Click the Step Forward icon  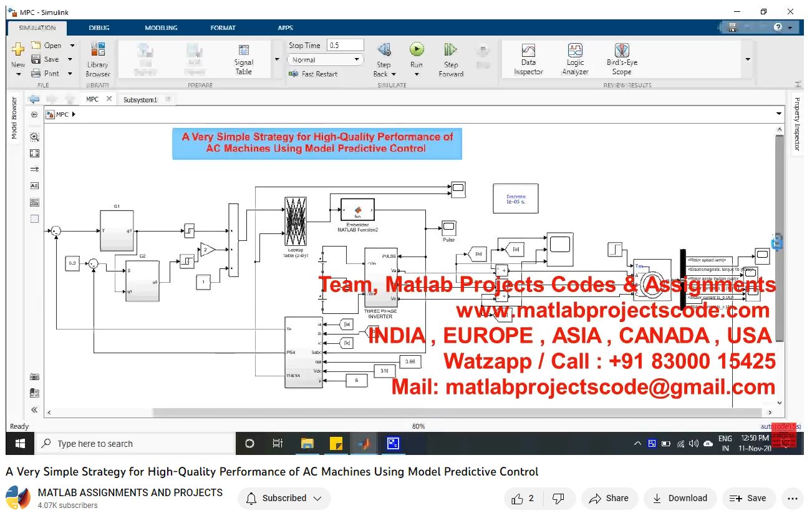pos(450,50)
